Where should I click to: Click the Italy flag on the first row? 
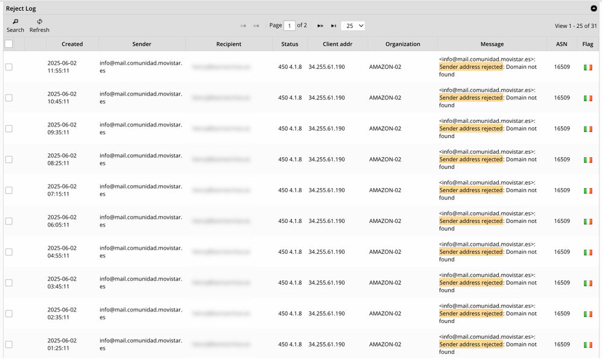[x=587, y=67]
